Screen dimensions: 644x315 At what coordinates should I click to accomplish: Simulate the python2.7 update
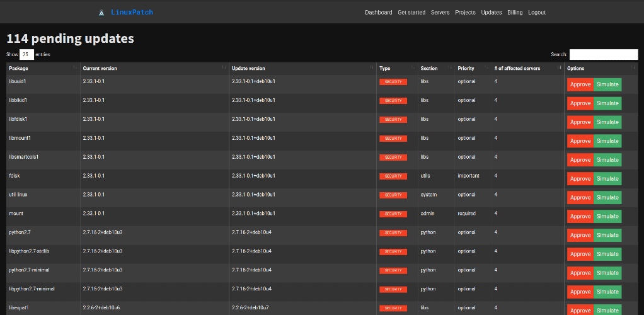tap(607, 236)
